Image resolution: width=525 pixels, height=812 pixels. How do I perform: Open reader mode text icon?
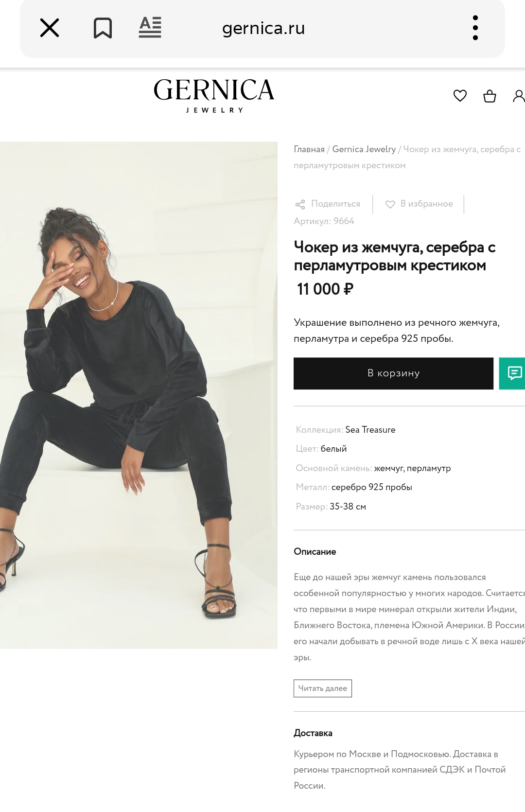150,28
